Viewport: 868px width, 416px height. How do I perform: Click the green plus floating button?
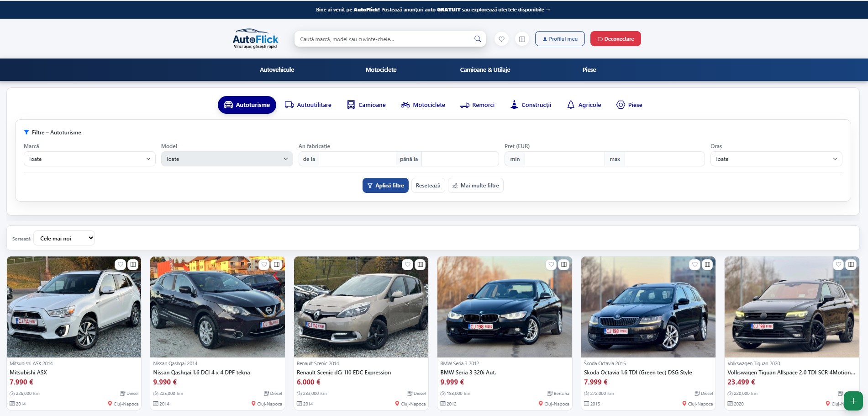pyautogui.click(x=853, y=401)
